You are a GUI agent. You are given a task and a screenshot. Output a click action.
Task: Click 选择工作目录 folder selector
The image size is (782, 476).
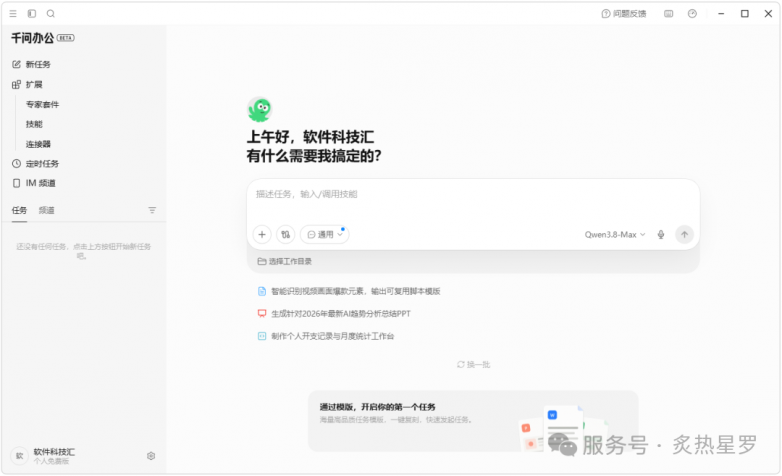(285, 261)
